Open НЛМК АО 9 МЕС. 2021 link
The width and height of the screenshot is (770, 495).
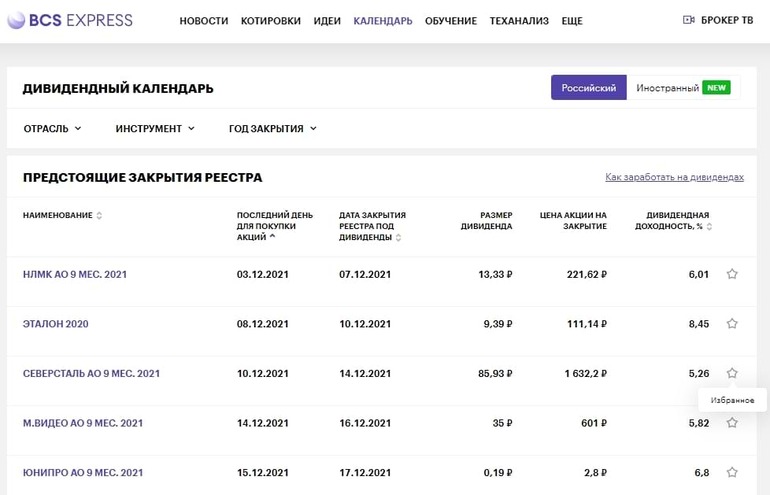click(75, 275)
